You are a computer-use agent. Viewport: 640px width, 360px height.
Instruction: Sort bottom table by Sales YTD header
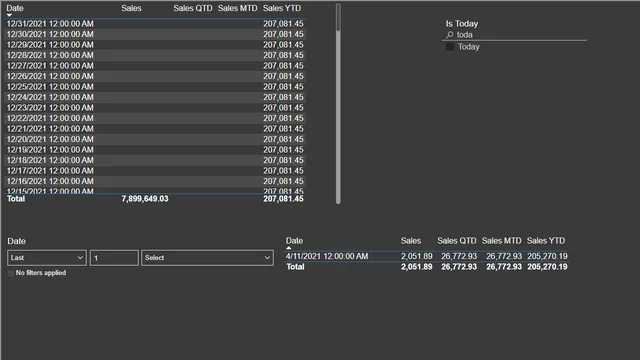click(546, 241)
